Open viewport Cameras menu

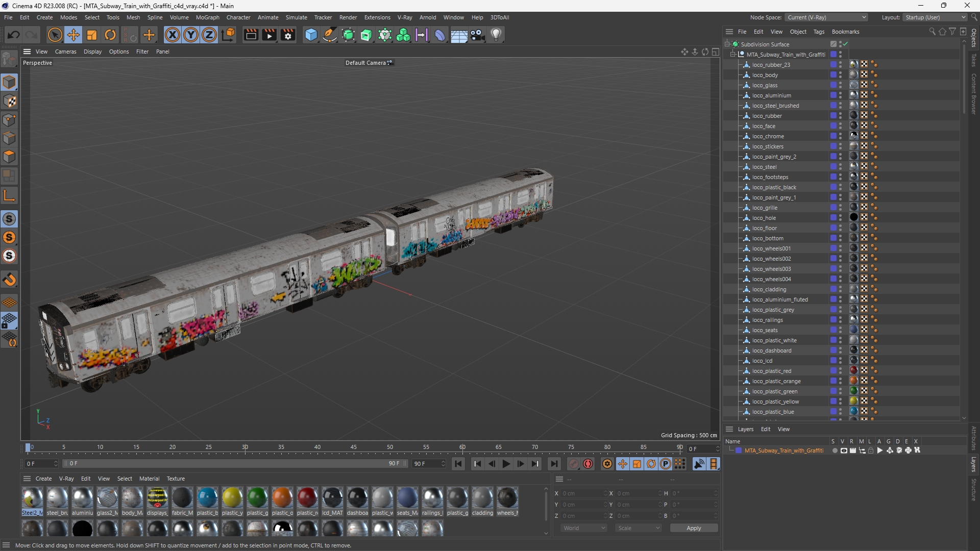[65, 52]
